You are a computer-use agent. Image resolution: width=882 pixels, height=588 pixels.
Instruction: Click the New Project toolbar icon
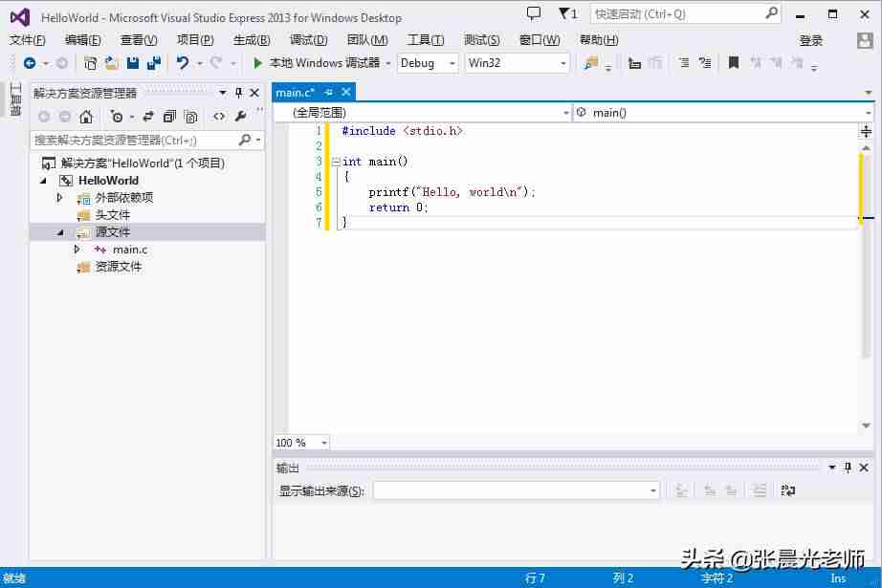[90, 63]
